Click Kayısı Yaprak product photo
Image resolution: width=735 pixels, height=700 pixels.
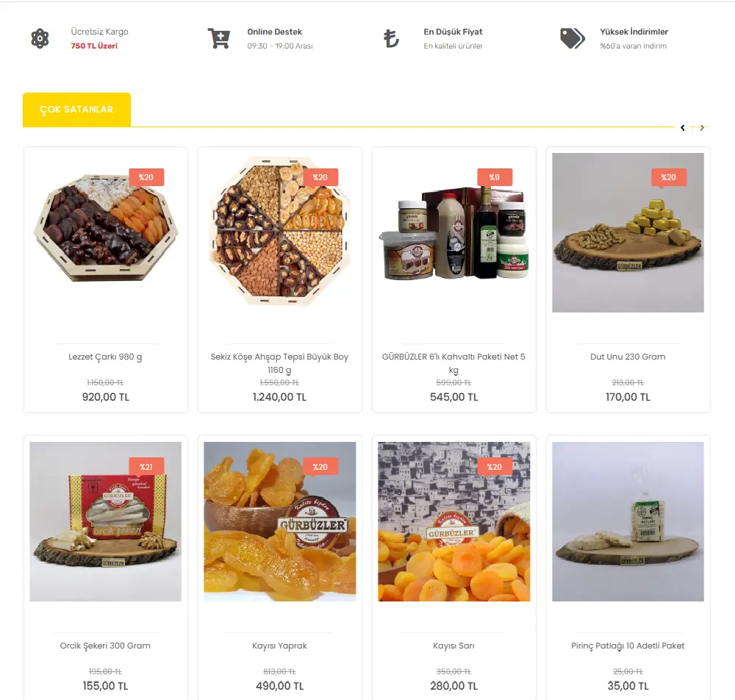[279, 521]
